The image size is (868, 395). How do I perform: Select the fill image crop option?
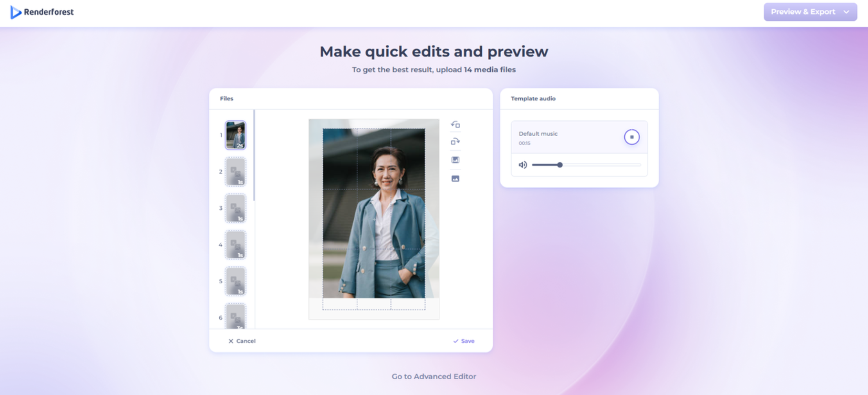click(x=455, y=178)
